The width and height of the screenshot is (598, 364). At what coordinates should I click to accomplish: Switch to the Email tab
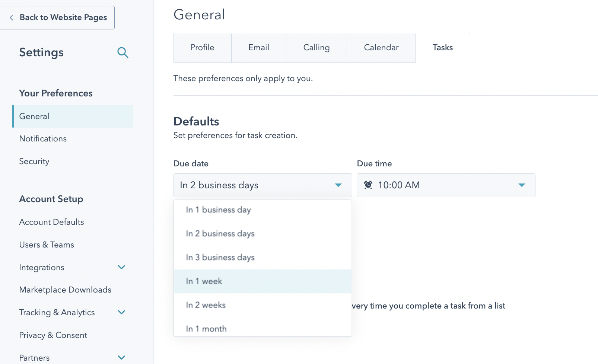pos(259,47)
